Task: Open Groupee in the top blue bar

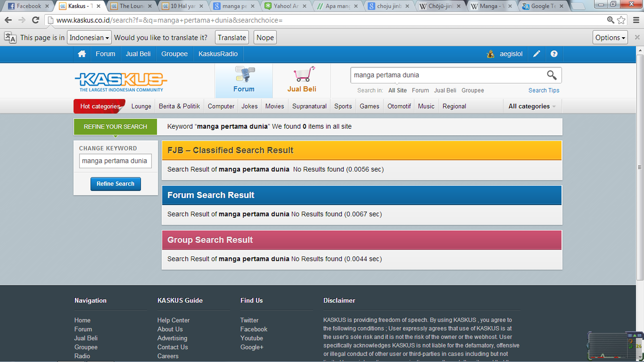Action: click(x=175, y=54)
